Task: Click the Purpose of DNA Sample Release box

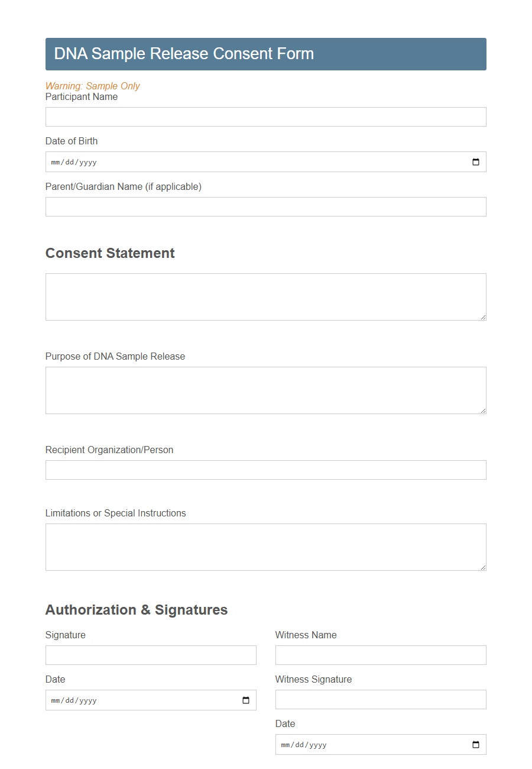Action: point(266,389)
